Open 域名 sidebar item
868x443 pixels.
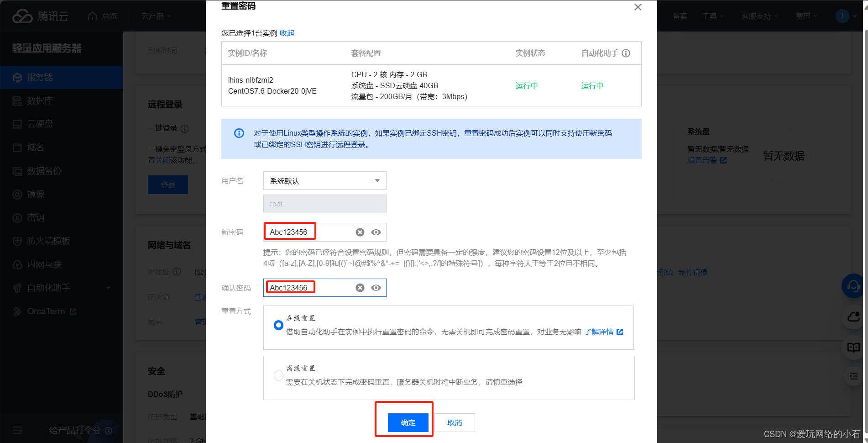[x=62, y=147]
